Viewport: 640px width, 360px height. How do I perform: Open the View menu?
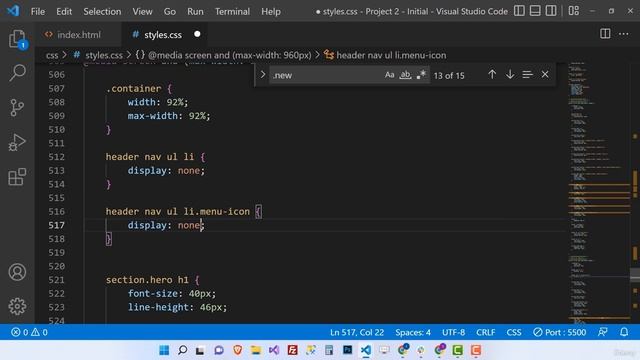(142, 11)
